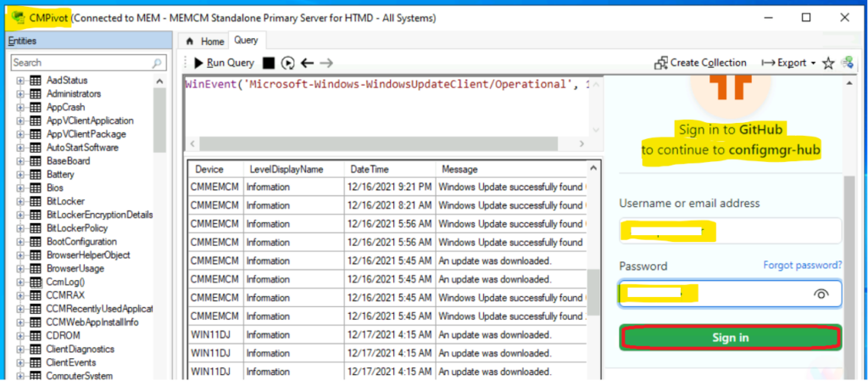Click Create Collection text button
This screenshot has width=868, height=381.
[709, 63]
